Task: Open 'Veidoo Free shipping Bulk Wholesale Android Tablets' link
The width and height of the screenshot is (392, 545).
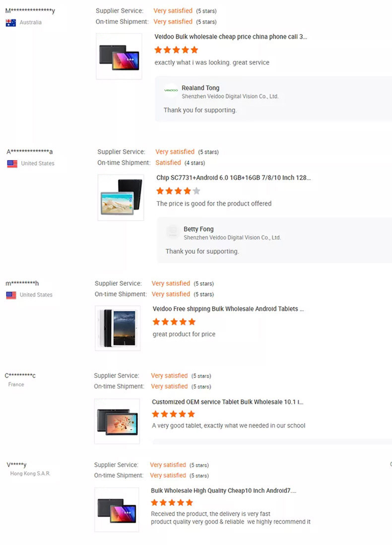Action: click(228, 309)
